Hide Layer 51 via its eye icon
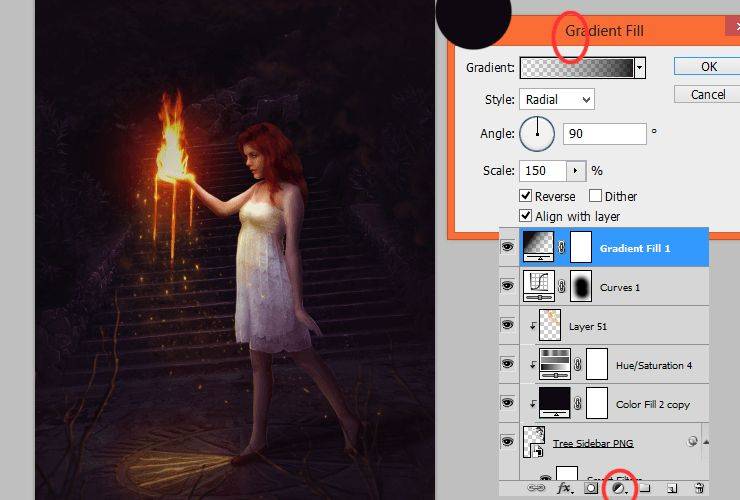Screen dimensions: 740x500 (x=508, y=325)
